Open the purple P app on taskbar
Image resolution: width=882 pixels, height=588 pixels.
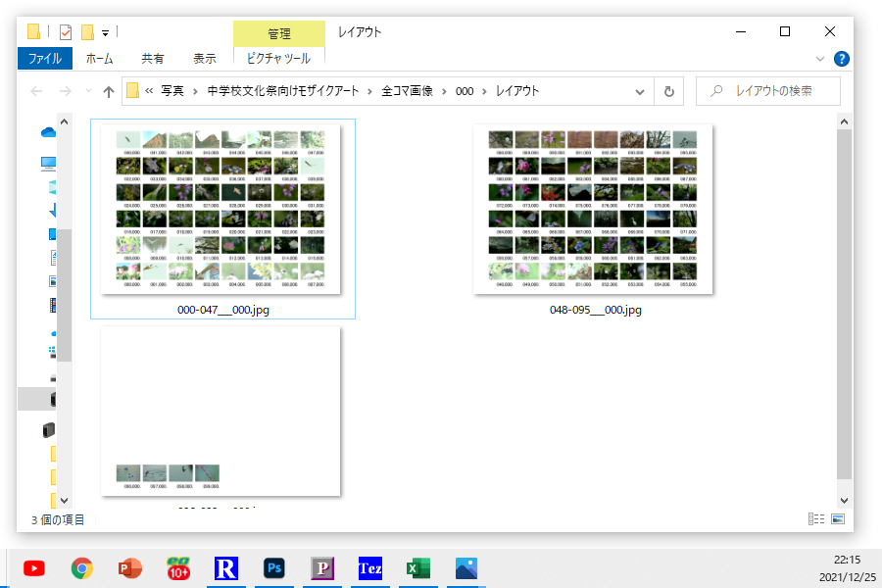[x=322, y=568]
